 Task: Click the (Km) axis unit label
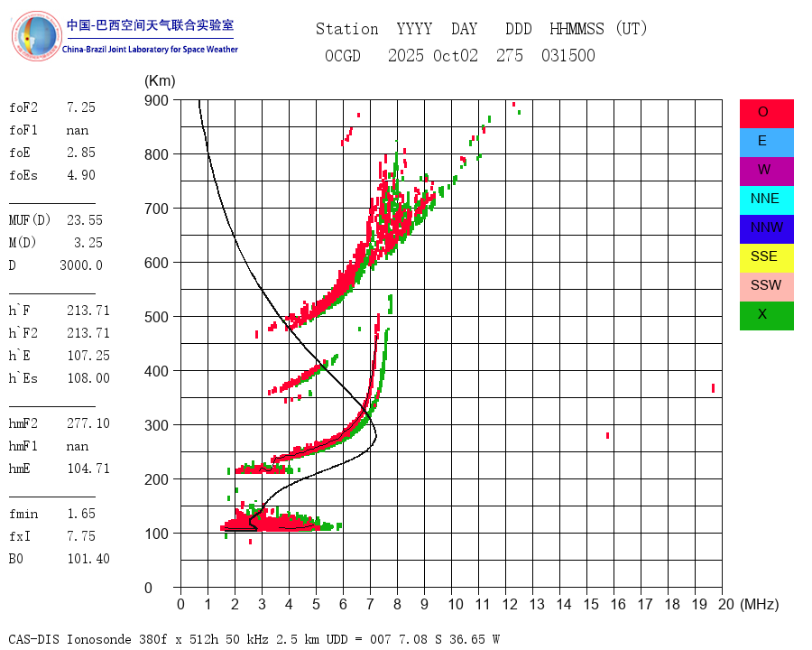[x=160, y=81]
